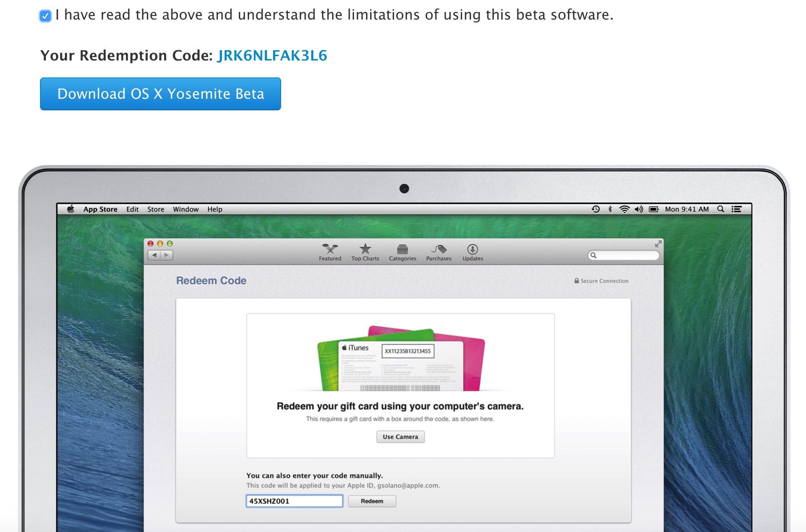The width and height of the screenshot is (806, 532).
Task: Open Top Charts in the App Store
Action: 366,251
